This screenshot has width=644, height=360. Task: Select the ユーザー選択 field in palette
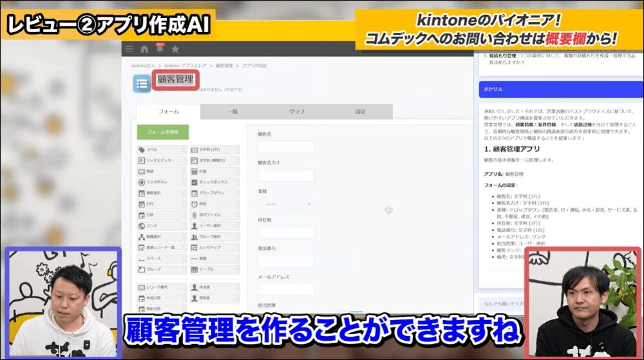[x=214, y=226]
